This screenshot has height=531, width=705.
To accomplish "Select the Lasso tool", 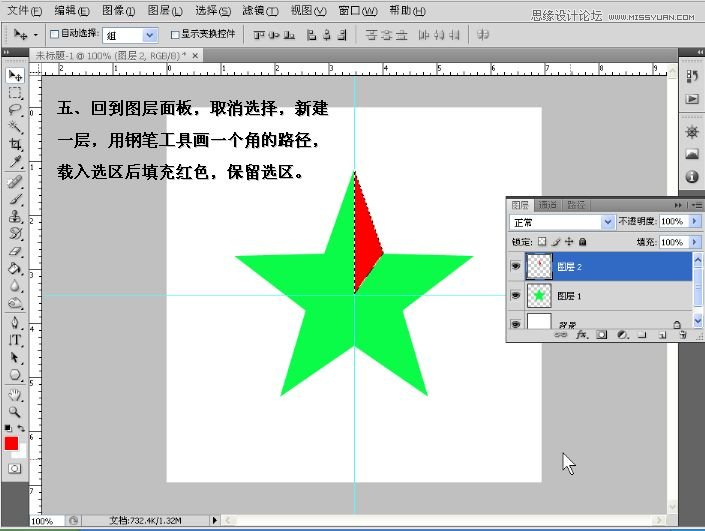I will point(15,110).
